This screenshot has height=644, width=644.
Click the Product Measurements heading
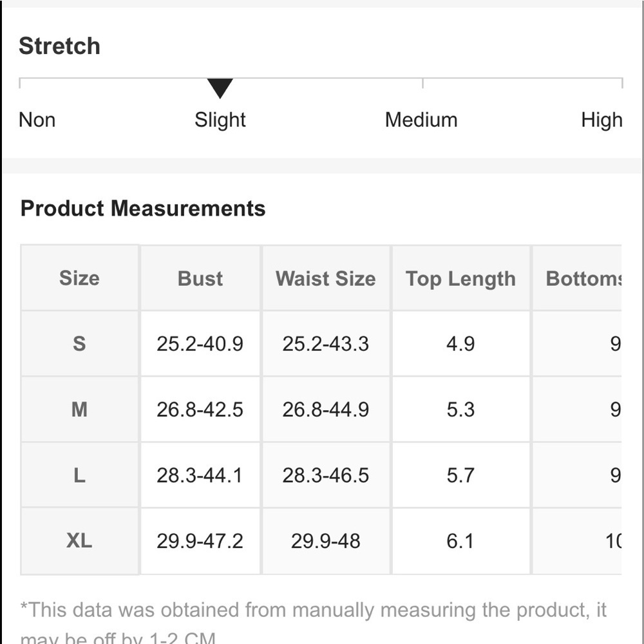tap(143, 208)
